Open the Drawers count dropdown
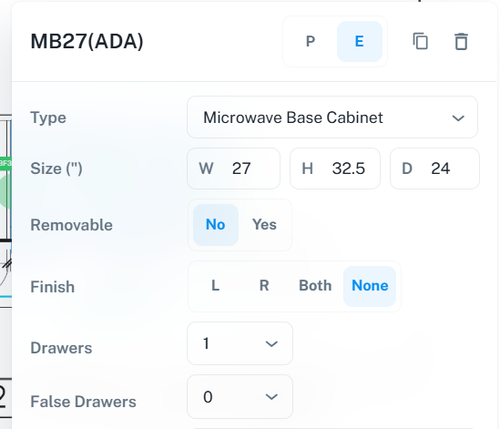 coord(240,343)
